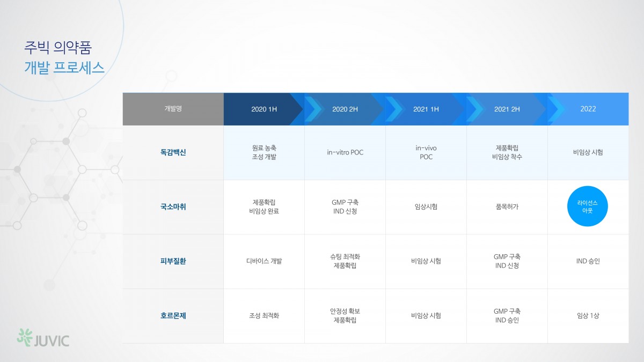Viewport: 644px width, 362px height.
Task: Select the 2020 1H timeline header
Action: coord(264,109)
